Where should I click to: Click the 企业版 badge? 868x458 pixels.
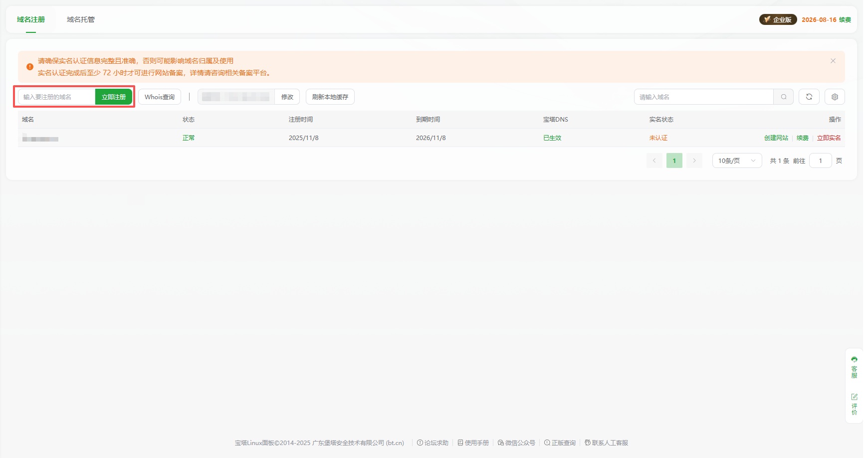tap(778, 19)
